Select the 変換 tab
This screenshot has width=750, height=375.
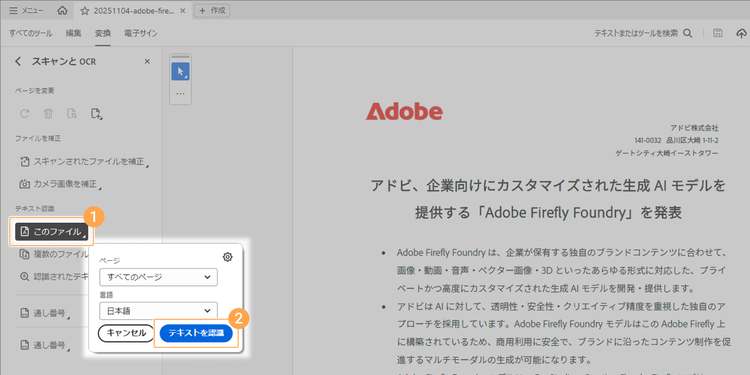coord(102,33)
